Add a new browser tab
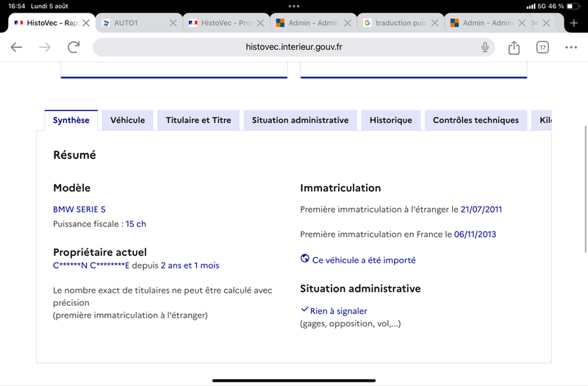The width and height of the screenshot is (588, 386). point(574,23)
